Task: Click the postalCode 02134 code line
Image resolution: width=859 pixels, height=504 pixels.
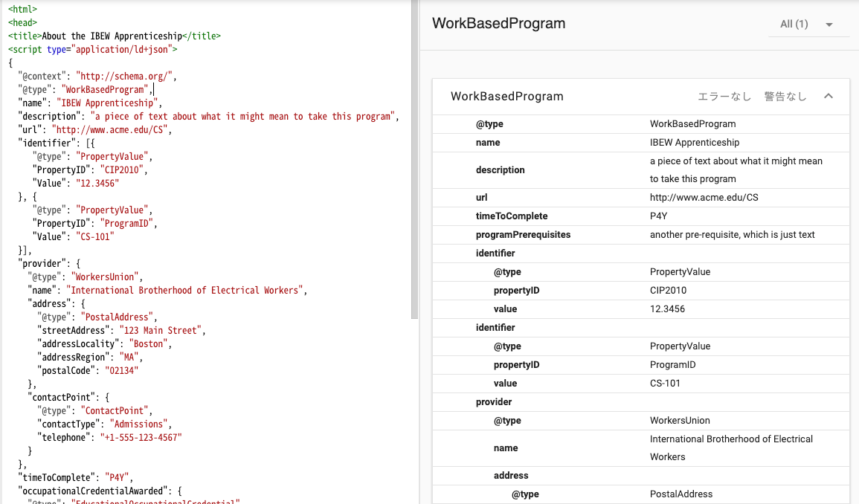Action: [88, 371]
